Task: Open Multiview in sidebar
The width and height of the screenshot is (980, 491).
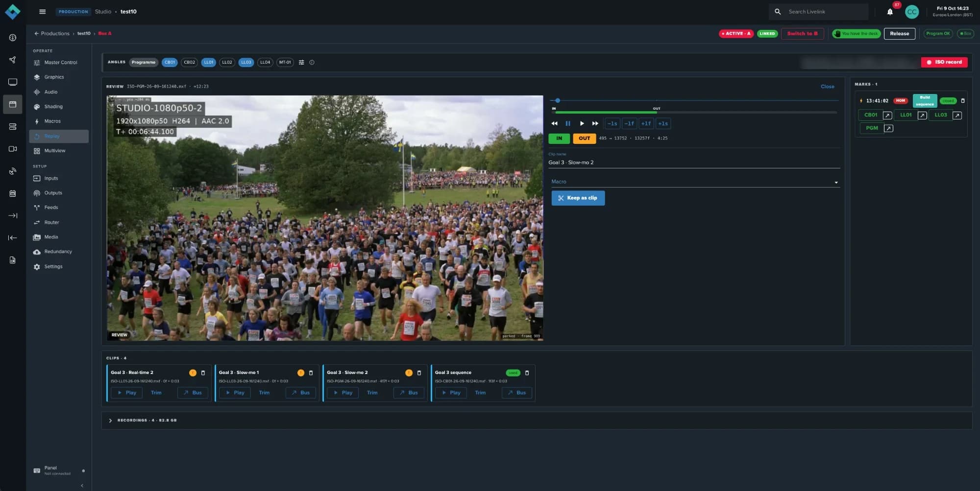Action: (59, 151)
